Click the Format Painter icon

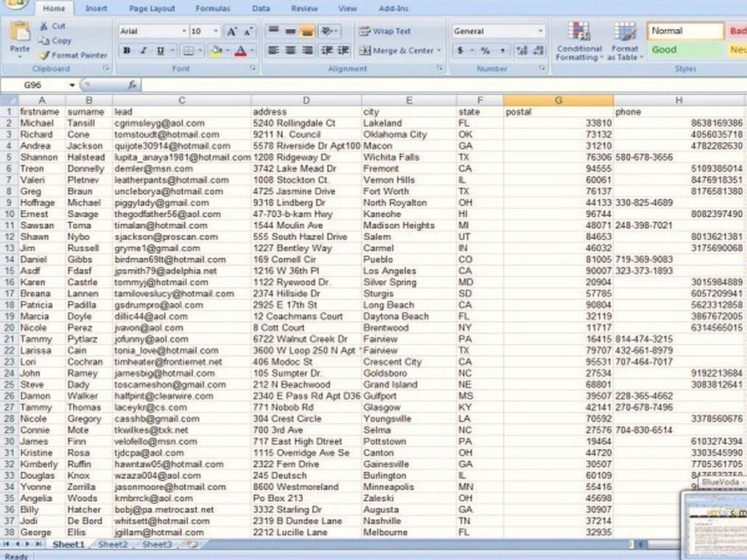click(44, 55)
